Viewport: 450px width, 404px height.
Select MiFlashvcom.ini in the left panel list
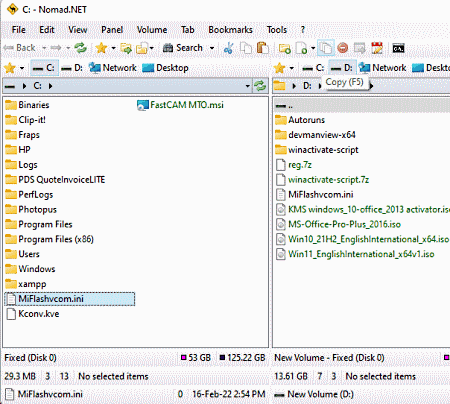(x=70, y=299)
